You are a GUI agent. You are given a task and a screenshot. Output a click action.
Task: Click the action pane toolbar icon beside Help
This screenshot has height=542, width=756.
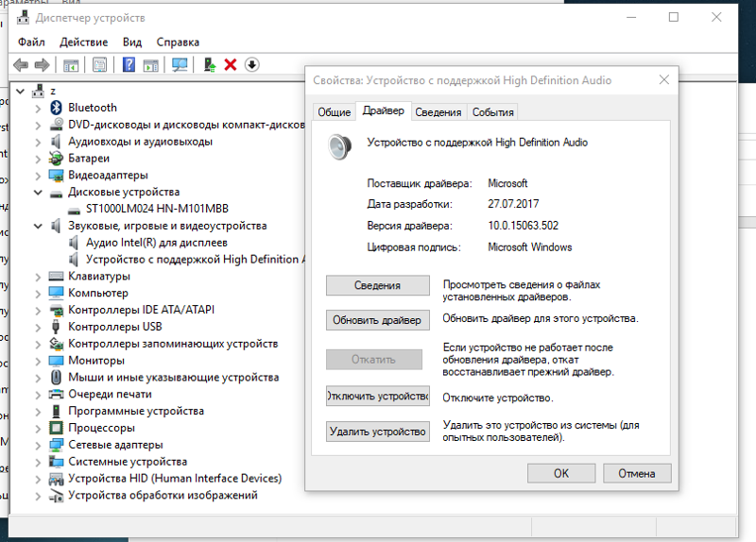(x=151, y=64)
